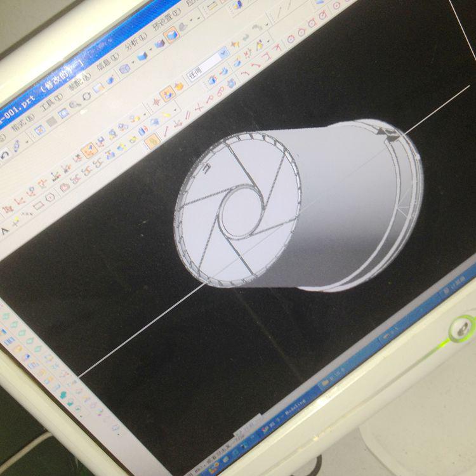Expand the view orientation dropdown arrow
The image size is (476, 476).
click(x=150, y=50)
